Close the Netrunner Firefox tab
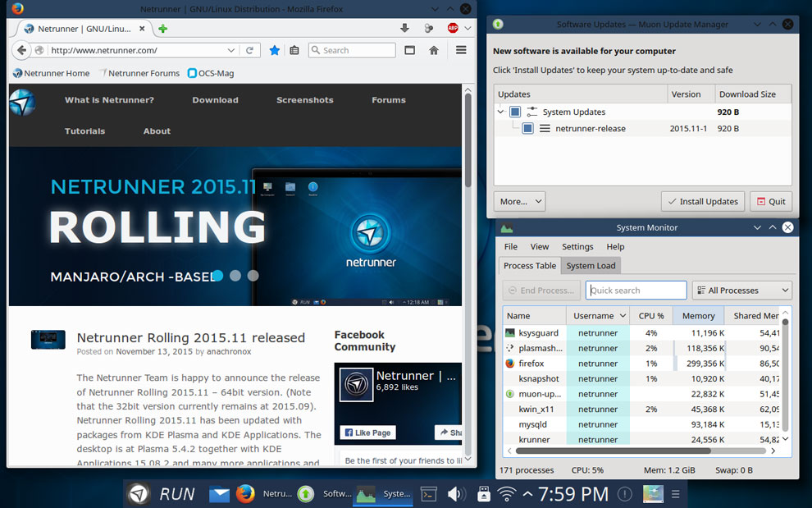Screen dimensions: 812x508 pos(142,29)
